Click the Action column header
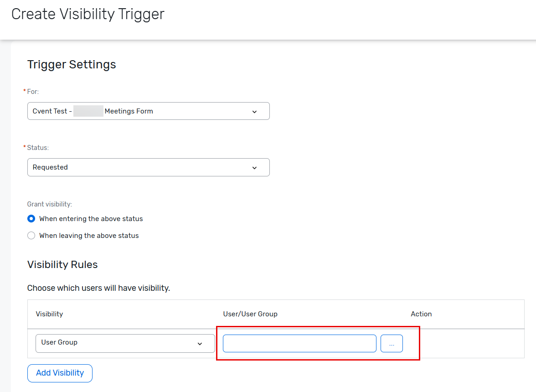The height and width of the screenshot is (392, 536). point(421,314)
